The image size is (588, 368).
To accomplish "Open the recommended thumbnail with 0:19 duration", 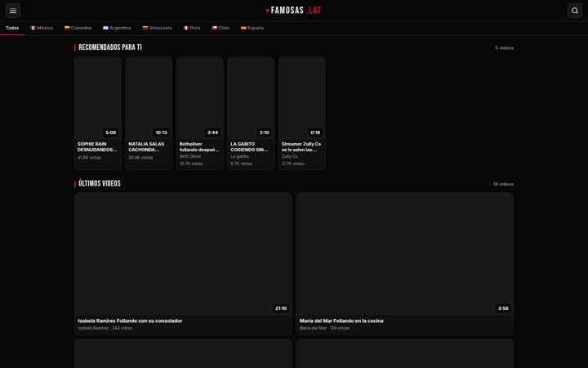I will (302, 98).
